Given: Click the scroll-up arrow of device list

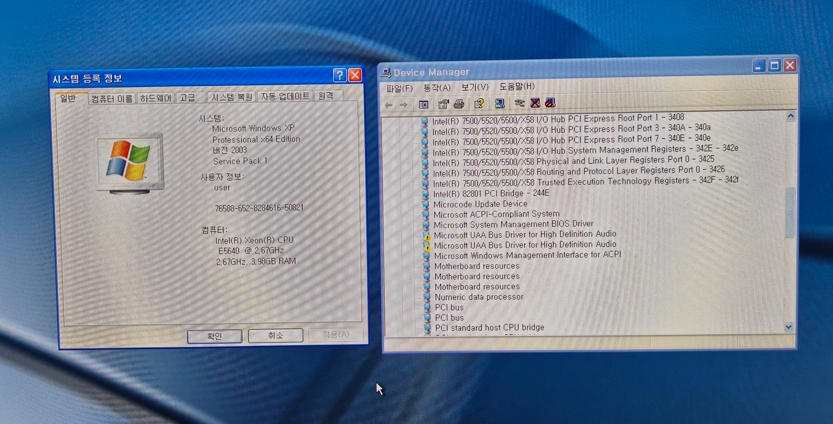Looking at the screenshot, I should (x=790, y=116).
